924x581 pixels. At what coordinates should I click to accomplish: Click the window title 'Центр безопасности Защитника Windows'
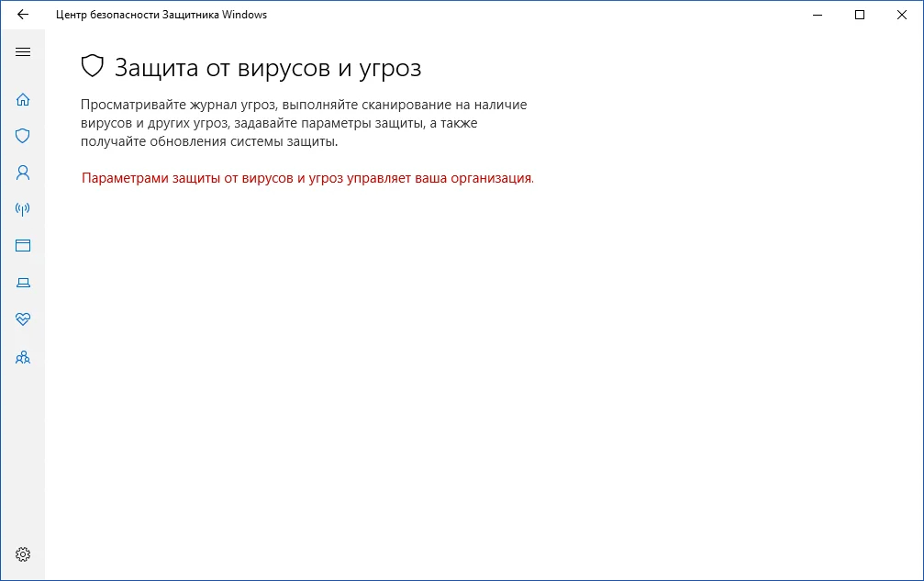161,15
